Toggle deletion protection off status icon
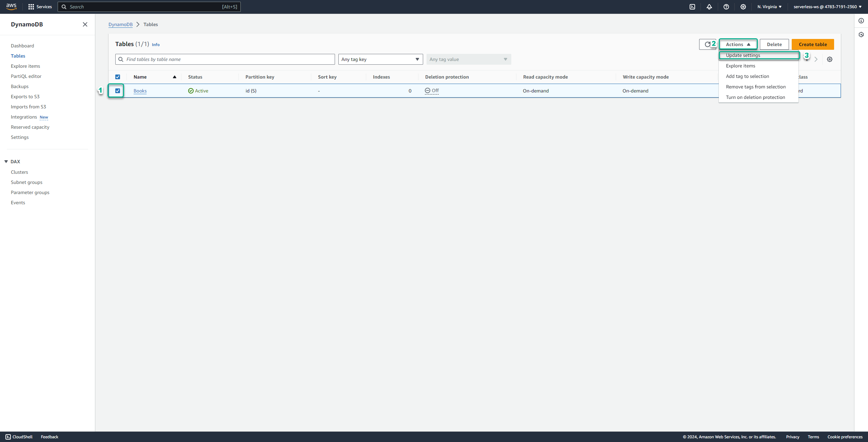 tap(427, 90)
